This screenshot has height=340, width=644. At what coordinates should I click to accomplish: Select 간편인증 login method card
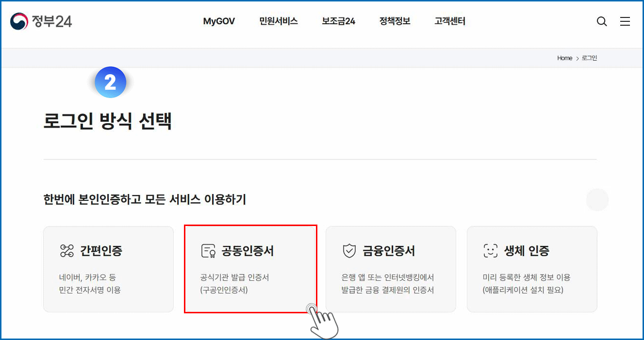(x=108, y=269)
